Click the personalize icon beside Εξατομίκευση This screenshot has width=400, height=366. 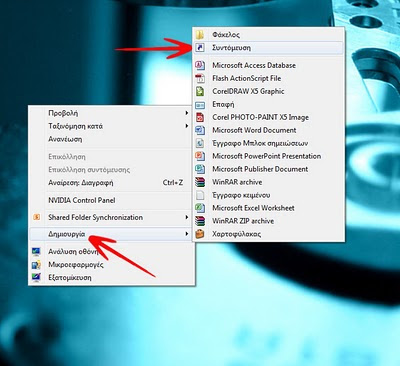coord(36,277)
